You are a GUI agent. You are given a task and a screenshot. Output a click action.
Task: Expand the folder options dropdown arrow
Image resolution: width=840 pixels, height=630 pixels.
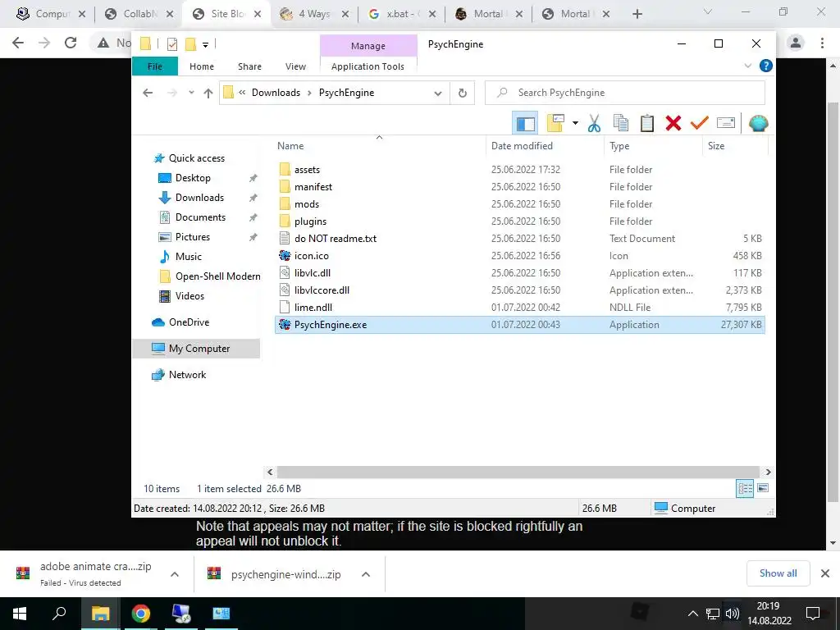point(575,124)
